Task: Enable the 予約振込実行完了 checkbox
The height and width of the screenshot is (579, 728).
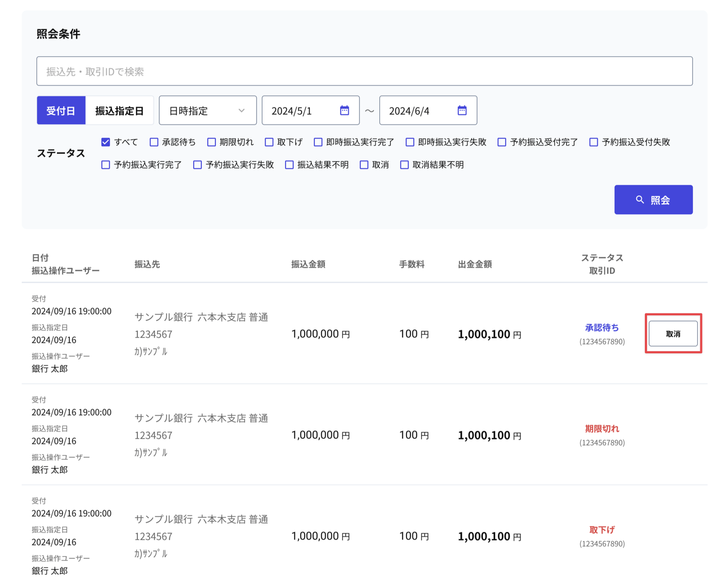Action: (106, 165)
